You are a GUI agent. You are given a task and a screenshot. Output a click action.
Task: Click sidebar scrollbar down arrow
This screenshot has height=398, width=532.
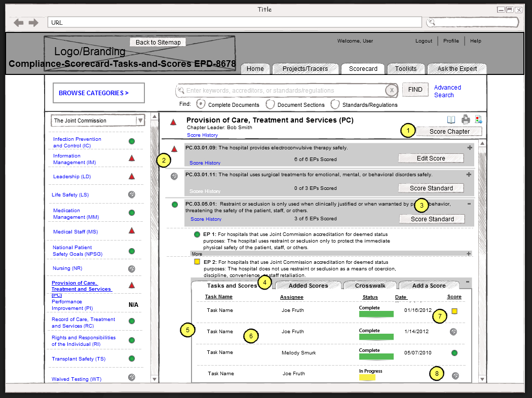tap(155, 379)
